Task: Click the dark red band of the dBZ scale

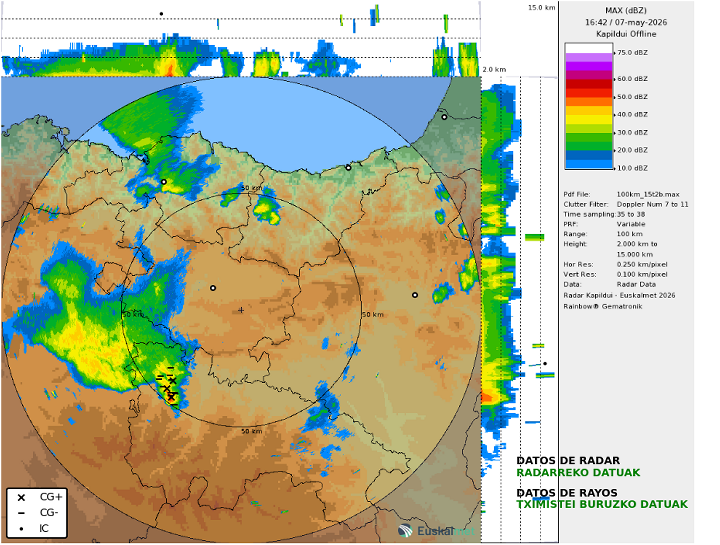Action: (589, 84)
